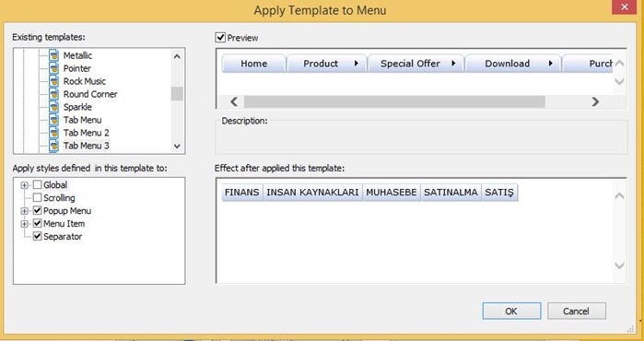Enable the Scrolling styles checkbox
This screenshot has width=644, height=341.
pyautogui.click(x=38, y=197)
